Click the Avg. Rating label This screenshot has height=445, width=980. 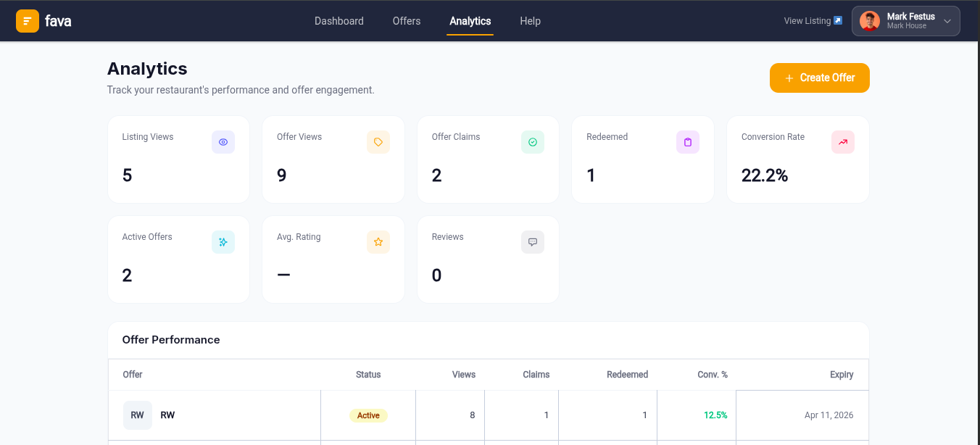point(299,237)
